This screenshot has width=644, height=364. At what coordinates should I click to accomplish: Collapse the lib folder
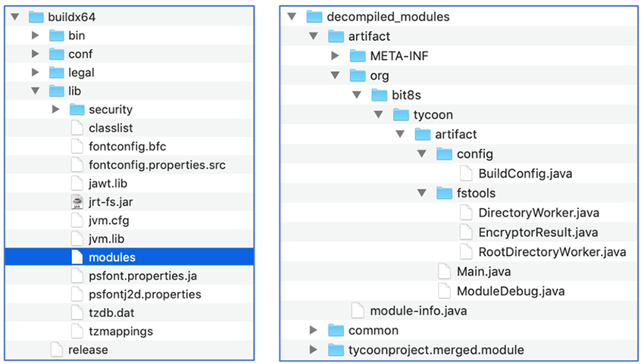click(35, 91)
